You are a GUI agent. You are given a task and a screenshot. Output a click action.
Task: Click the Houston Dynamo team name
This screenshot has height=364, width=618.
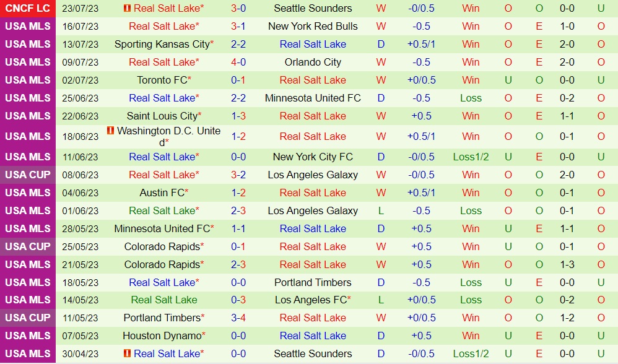(162, 336)
